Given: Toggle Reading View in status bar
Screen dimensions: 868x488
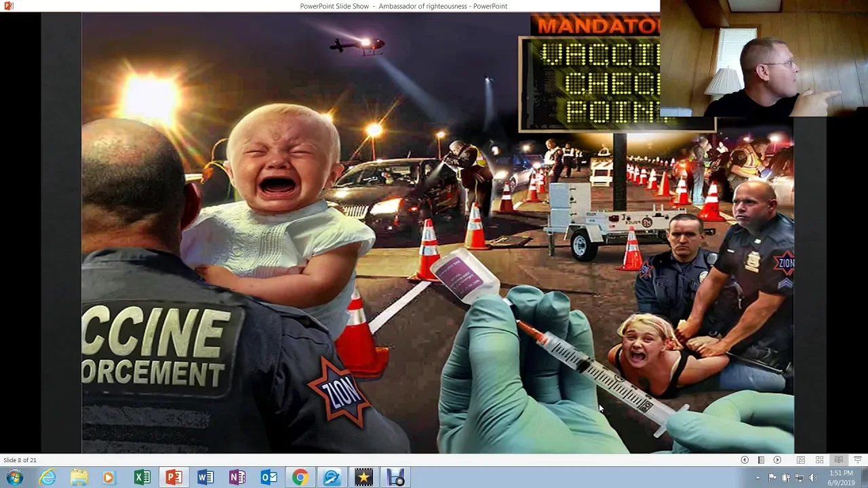Looking at the screenshot, I should pyautogui.click(x=839, y=460).
